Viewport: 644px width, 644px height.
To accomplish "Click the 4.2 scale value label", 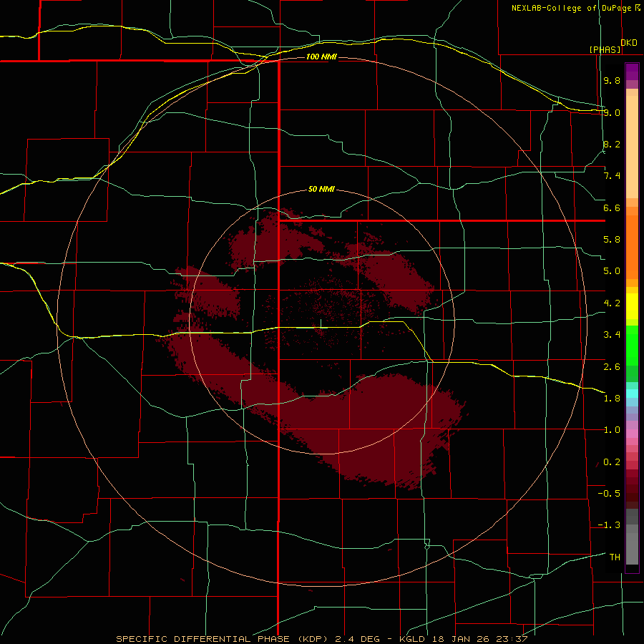I will tap(612, 303).
